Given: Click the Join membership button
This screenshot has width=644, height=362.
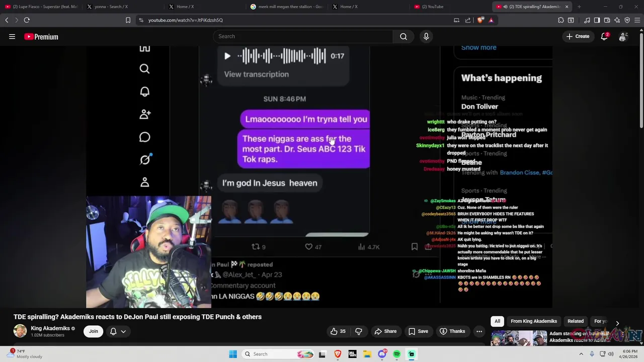Looking at the screenshot, I should click(94, 331).
